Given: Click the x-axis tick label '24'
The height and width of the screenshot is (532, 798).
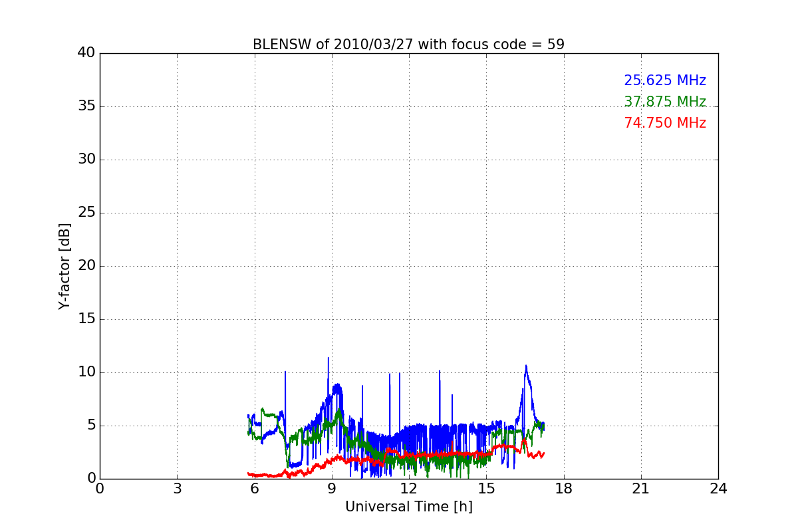Looking at the screenshot, I should tap(718, 488).
